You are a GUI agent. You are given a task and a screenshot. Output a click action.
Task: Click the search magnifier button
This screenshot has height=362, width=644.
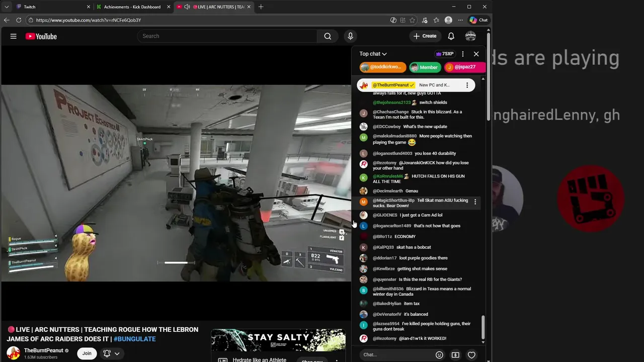tap(328, 36)
